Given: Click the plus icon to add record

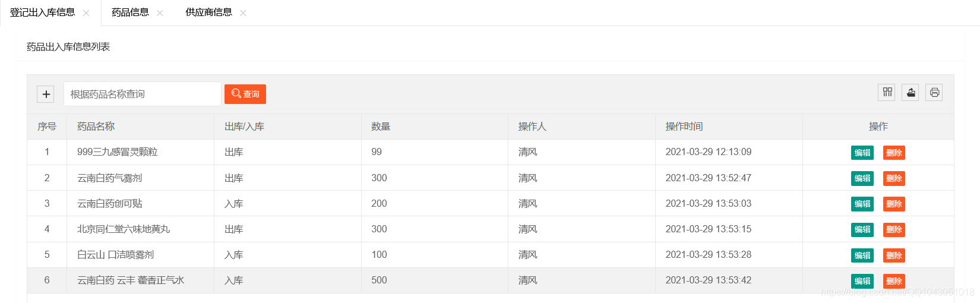Looking at the screenshot, I should pos(46,94).
